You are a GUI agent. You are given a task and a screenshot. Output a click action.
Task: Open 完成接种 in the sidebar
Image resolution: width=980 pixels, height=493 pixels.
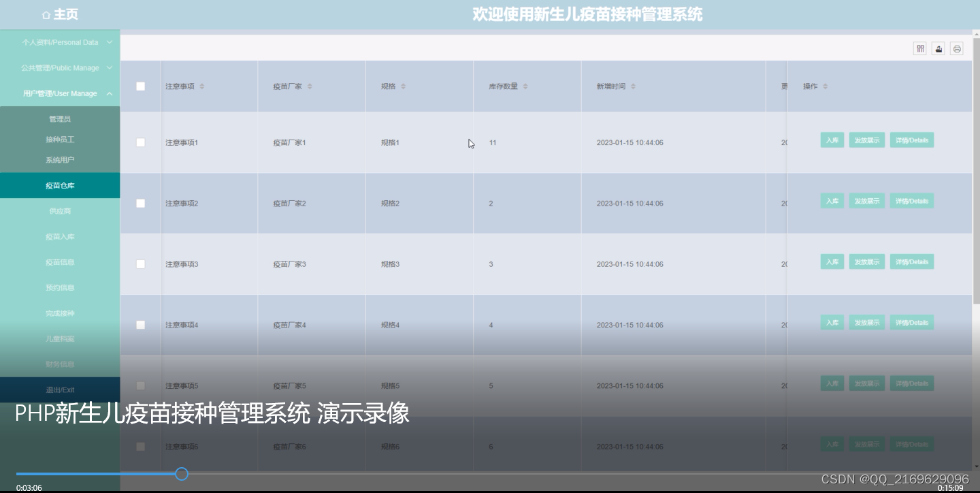[60, 313]
